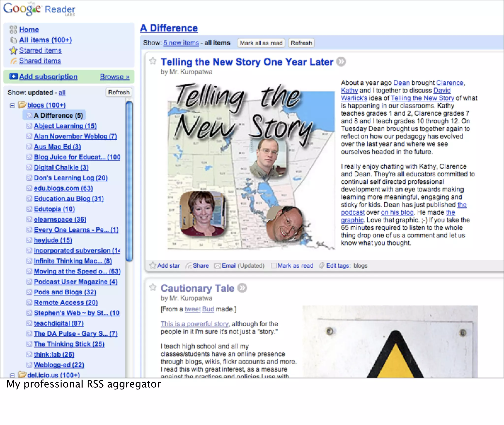The image size is (504, 425).
Task: Click feed icon beside Edutopia
Action: [29, 209]
